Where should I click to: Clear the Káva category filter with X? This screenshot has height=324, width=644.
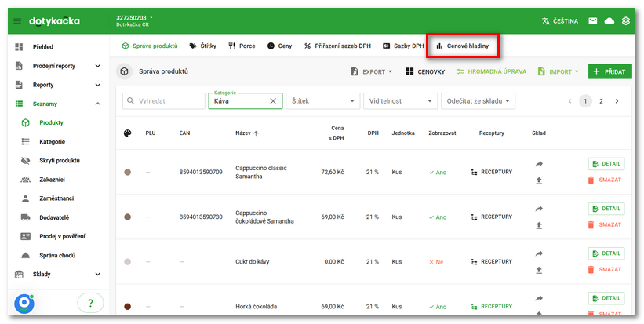273,101
